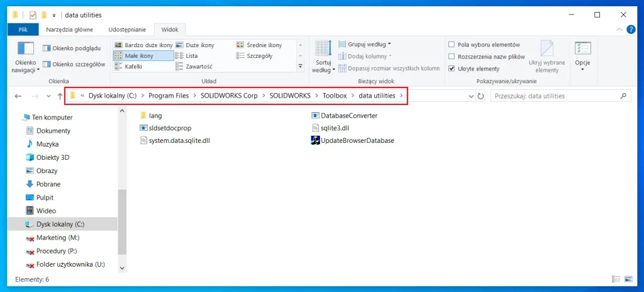Switch to large thumbnails via status bar icon
The width and height of the screenshot is (644, 292).
(x=628, y=279)
